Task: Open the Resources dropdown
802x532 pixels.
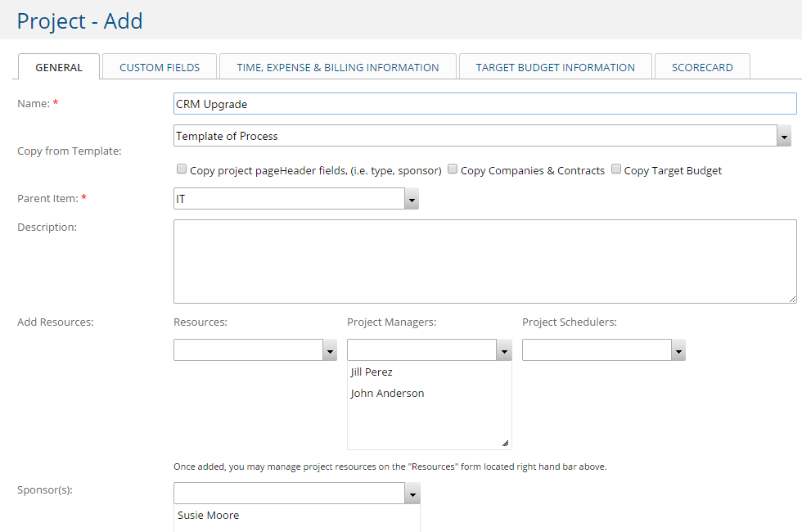Action: coord(329,349)
